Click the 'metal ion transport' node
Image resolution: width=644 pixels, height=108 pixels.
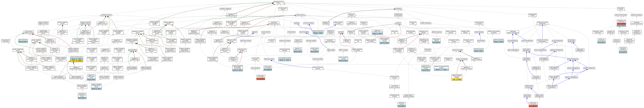click(x=457, y=50)
